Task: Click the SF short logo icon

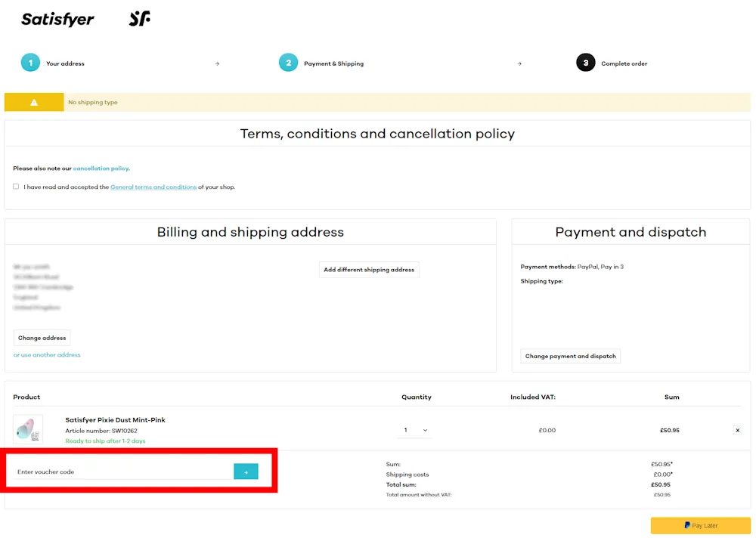Action: point(140,19)
